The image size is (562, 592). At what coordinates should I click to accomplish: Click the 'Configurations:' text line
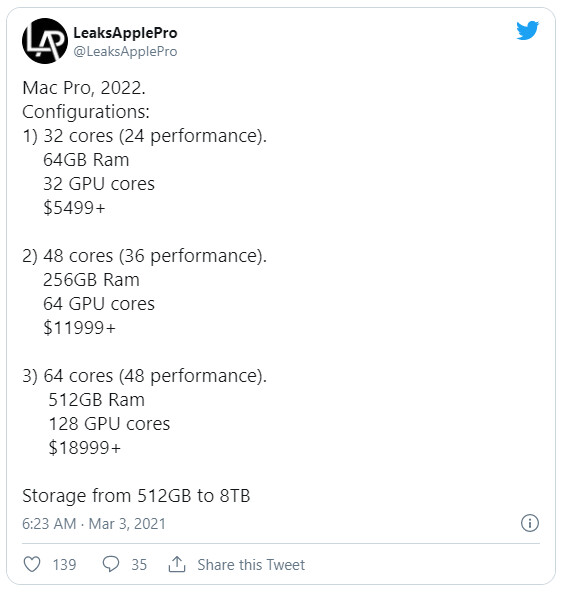point(86,112)
